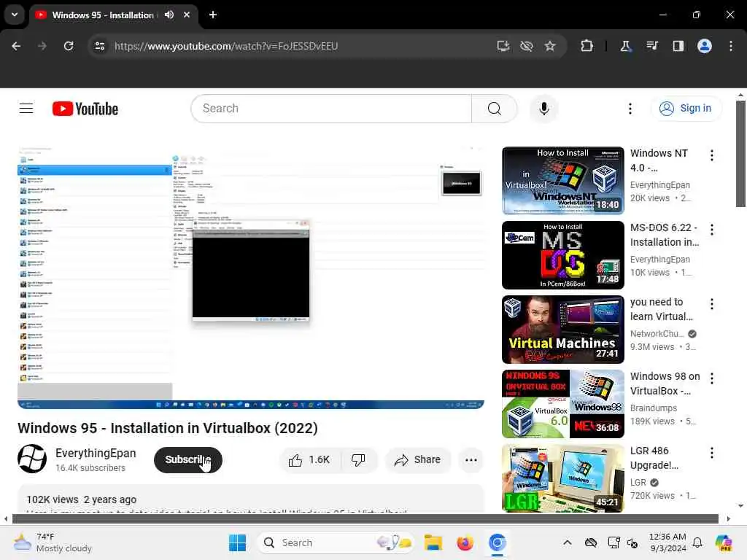The image size is (747, 560).
Task: Click the Sign in button
Action: pos(686,109)
